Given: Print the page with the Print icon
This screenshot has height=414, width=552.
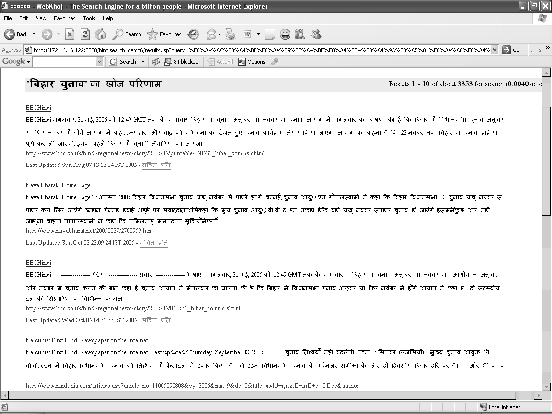Looking at the screenshot, I should (231, 34).
